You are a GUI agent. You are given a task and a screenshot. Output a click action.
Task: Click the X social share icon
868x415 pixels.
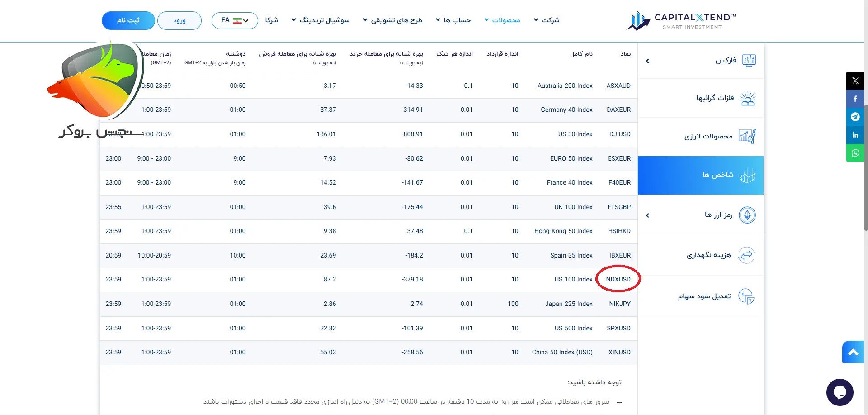[x=855, y=81]
